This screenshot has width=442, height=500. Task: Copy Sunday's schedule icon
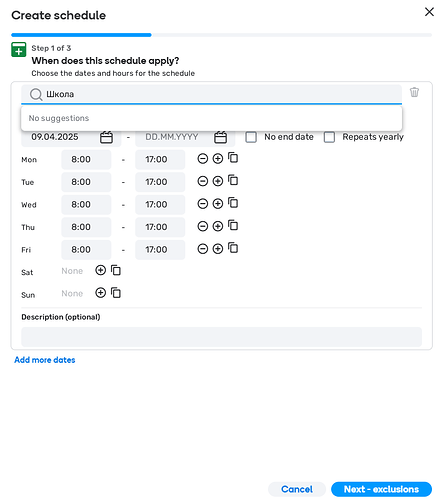116,293
